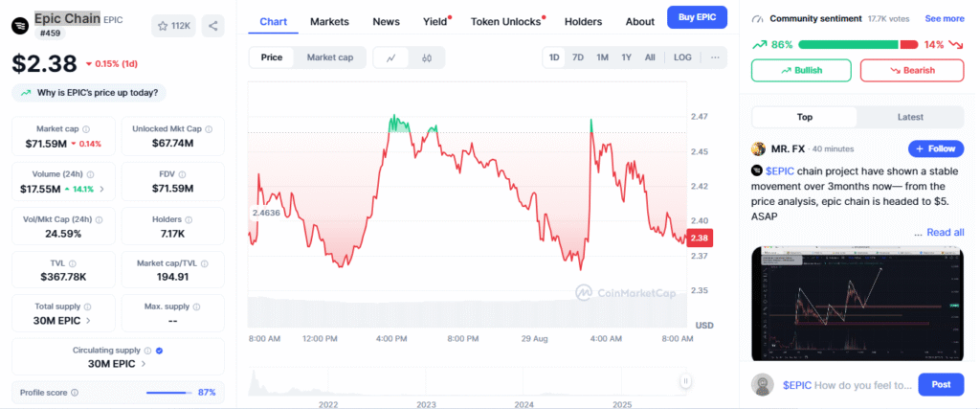980x409 pixels.
Task: Click the Profile score progress bar
Action: (169, 393)
